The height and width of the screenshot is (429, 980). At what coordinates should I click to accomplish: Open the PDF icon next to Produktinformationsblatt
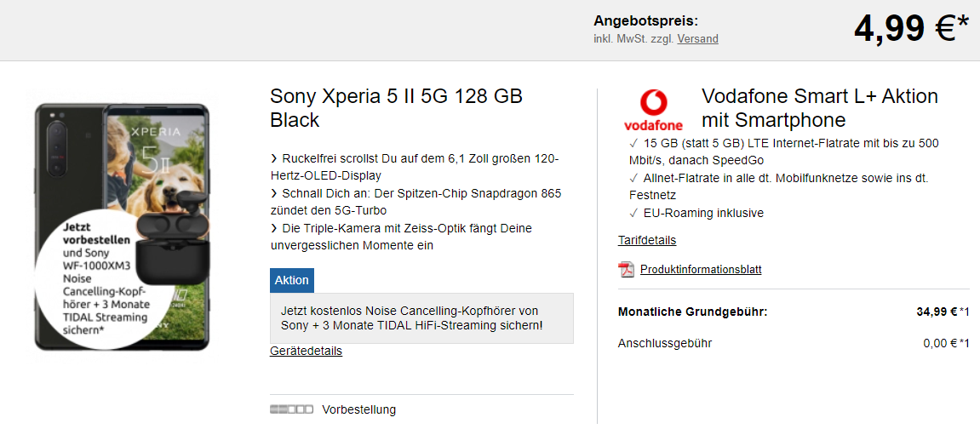(626, 270)
